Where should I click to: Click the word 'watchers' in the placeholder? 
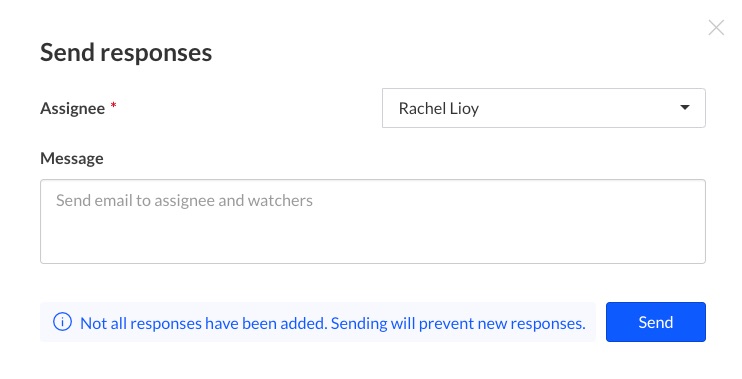click(x=280, y=201)
